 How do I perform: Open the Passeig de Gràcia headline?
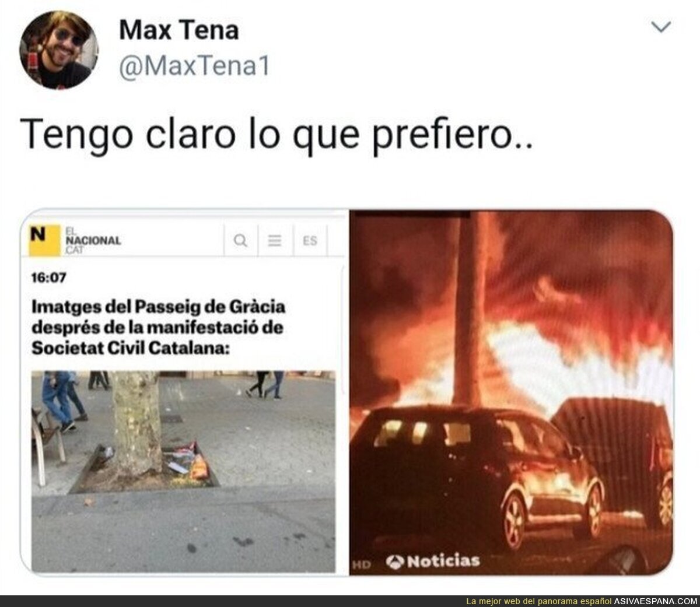pos(157,327)
